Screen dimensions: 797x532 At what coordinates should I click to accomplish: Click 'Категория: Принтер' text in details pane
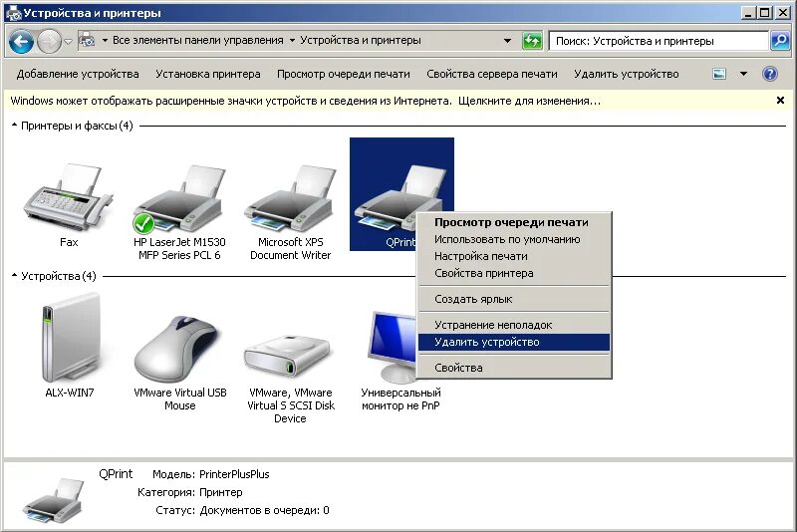coord(190,492)
